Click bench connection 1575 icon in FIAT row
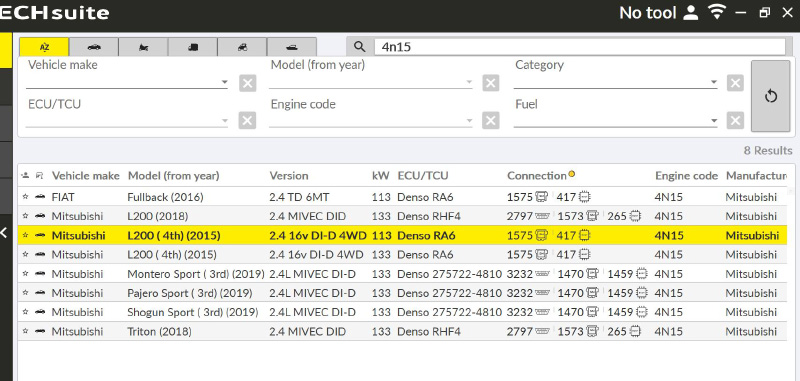This screenshot has width=800, height=381. (x=541, y=197)
